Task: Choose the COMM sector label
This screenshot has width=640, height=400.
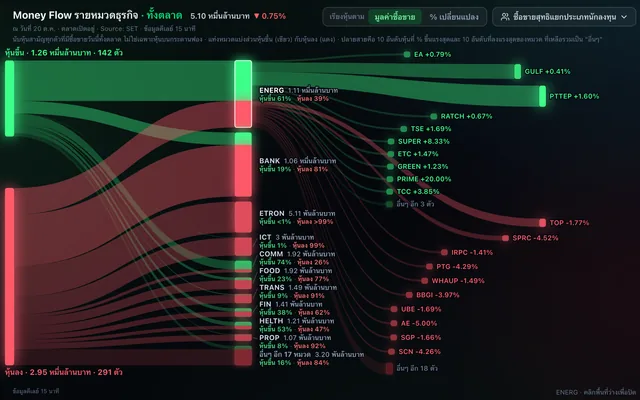Action: pyautogui.click(x=271, y=254)
